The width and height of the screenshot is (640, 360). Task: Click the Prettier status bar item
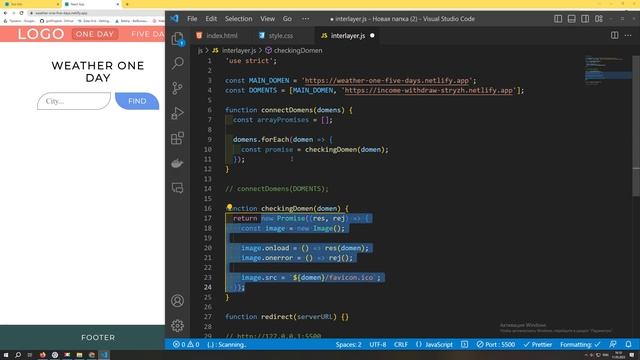(538, 344)
